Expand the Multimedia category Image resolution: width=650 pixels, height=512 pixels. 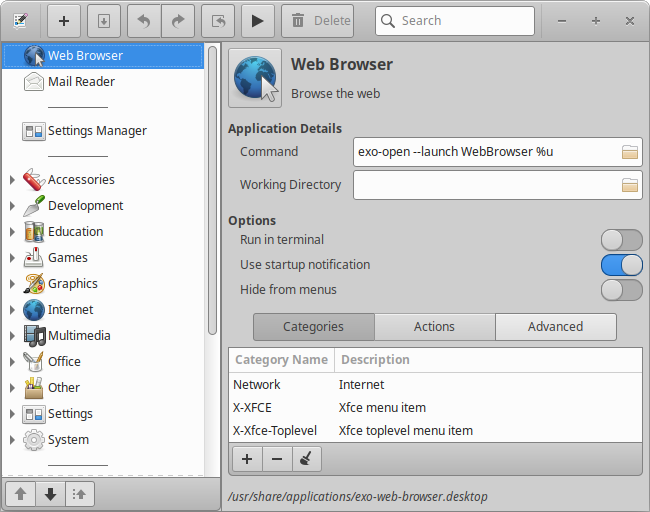click(x=12, y=336)
